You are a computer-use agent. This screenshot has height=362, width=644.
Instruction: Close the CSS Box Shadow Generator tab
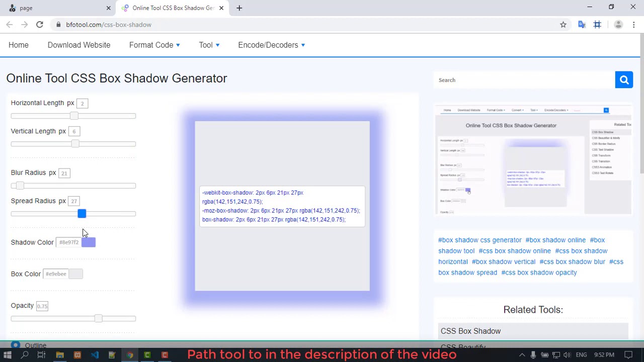pyautogui.click(x=221, y=8)
